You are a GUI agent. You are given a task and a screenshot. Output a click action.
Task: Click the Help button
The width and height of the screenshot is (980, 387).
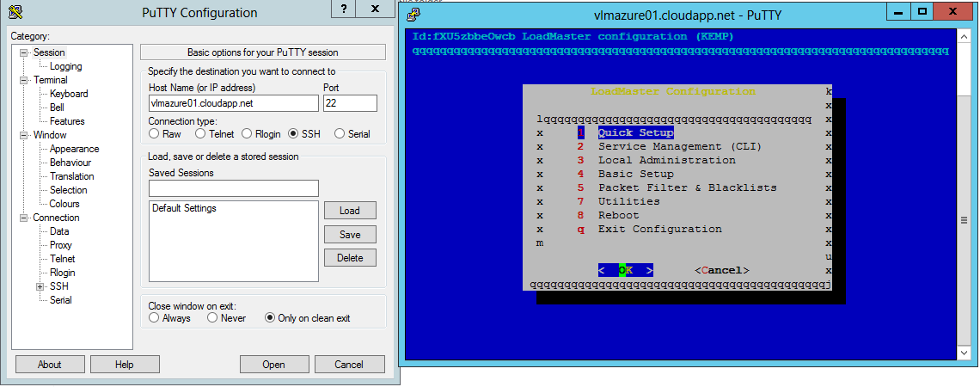pyautogui.click(x=125, y=365)
